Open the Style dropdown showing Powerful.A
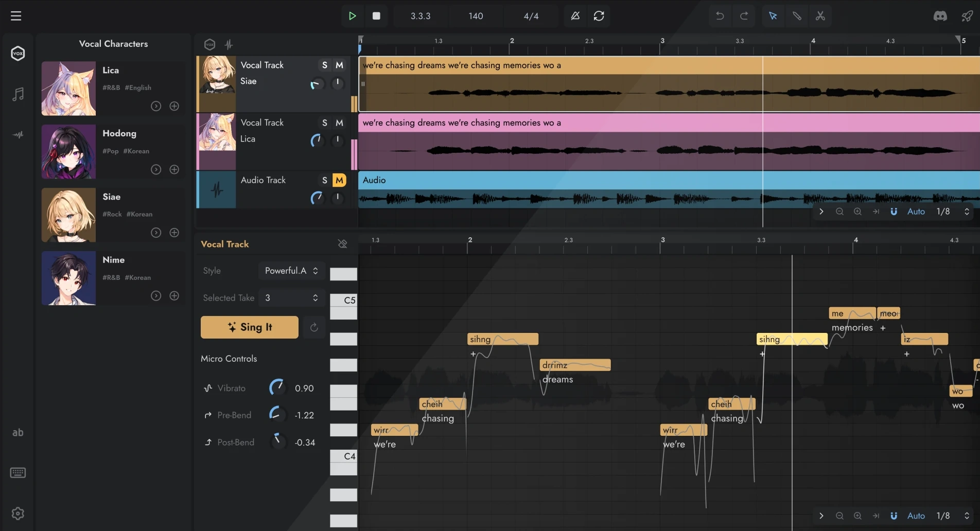This screenshot has width=980, height=531. (x=291, y=271)
